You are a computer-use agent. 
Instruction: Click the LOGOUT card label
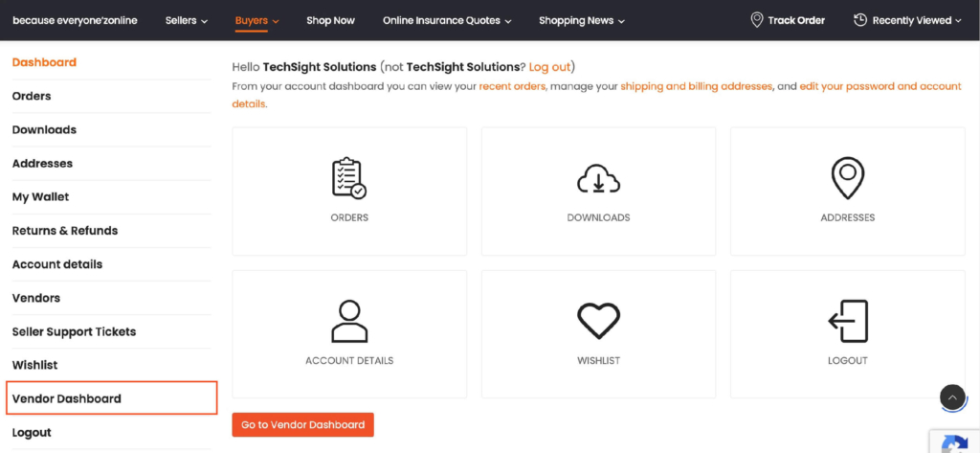click(x=848, y=361)
